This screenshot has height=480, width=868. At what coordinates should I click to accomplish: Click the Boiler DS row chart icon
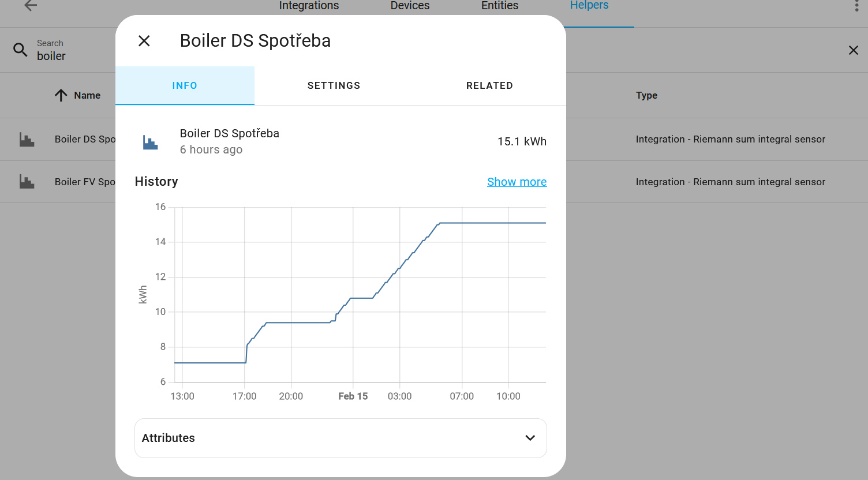[27, 140]
